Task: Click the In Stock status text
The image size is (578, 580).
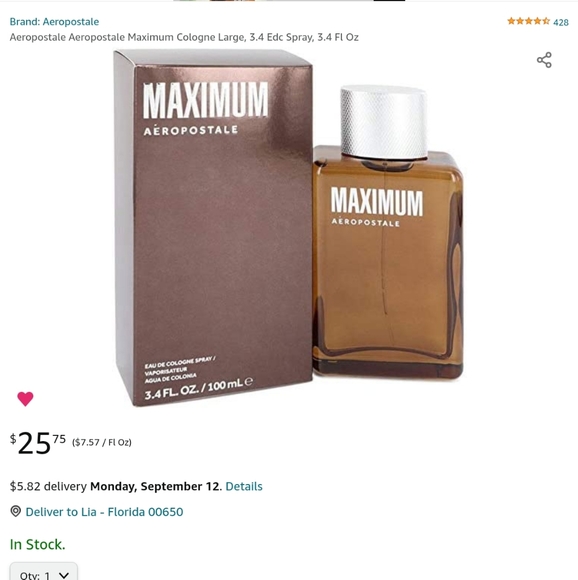Action: 37,544
